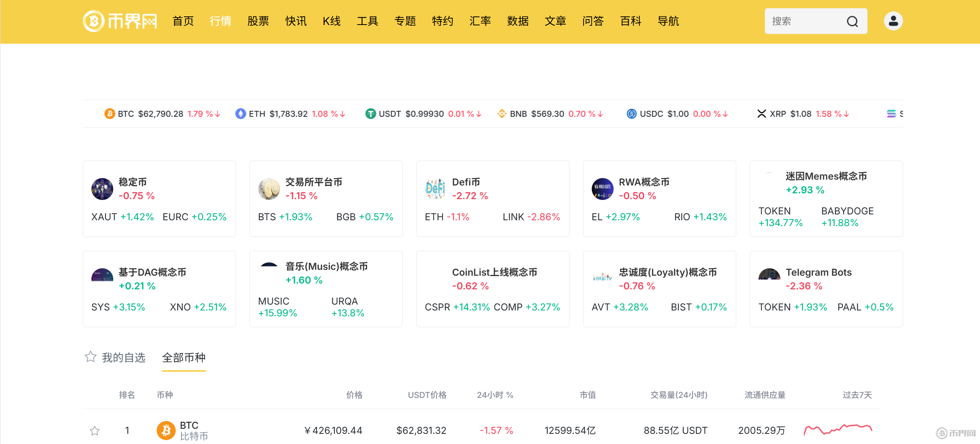Click the star icon beside 我的自选
Screen dimensions: 980x444
91,357
